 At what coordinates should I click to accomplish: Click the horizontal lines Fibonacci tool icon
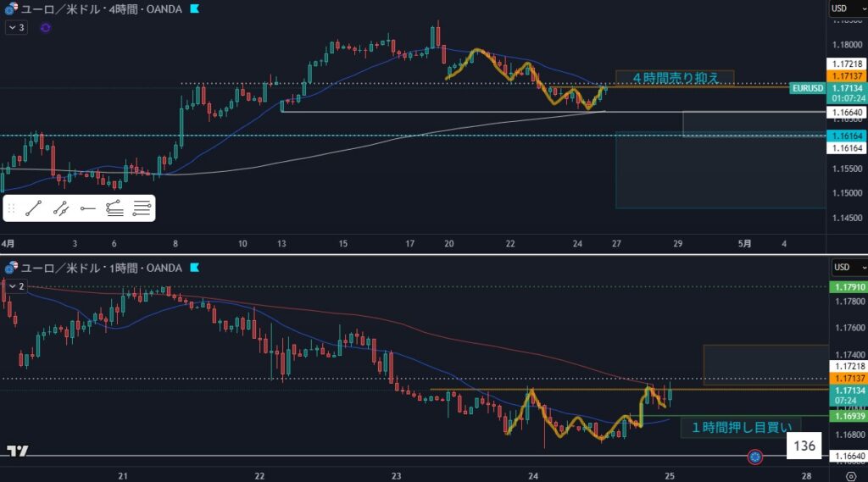142,208
